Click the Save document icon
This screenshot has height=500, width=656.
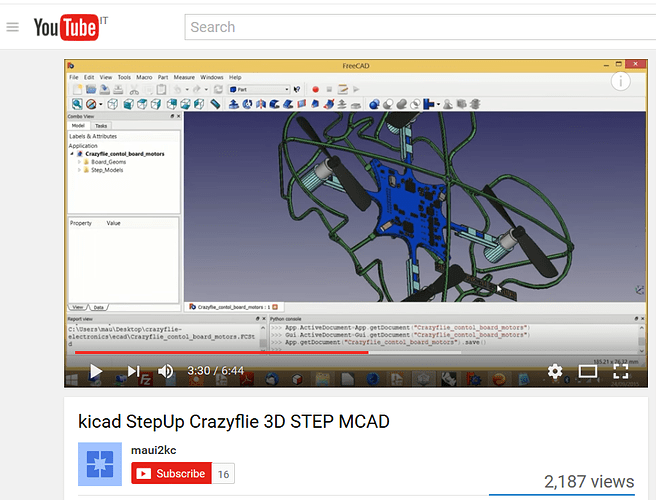(105, 90)
